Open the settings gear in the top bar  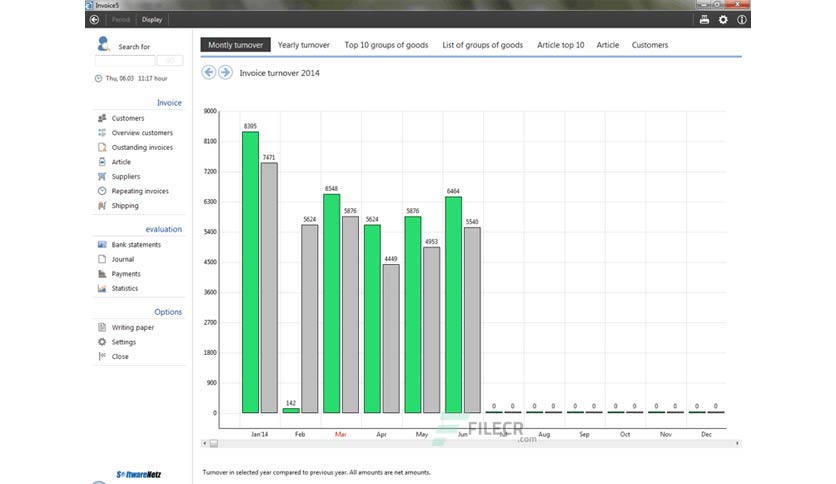[x=723, y=20]
